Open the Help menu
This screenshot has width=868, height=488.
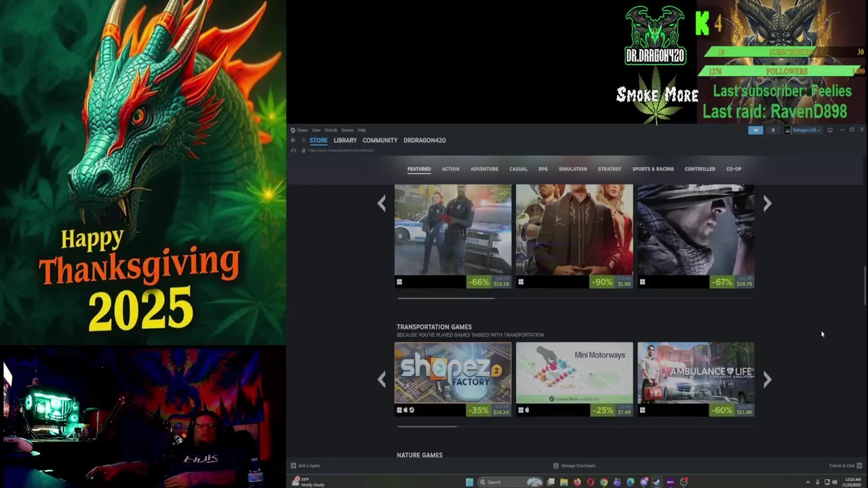361,130
